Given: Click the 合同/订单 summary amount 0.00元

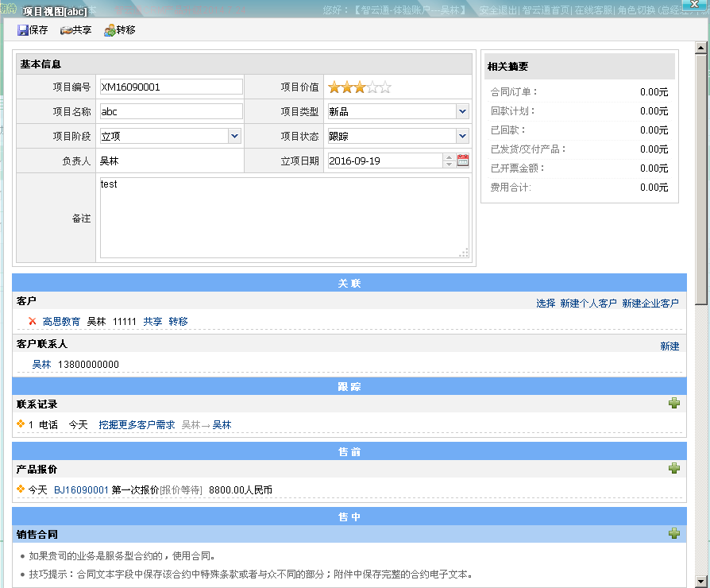Looking at the screenshot, I should (654, 92).
